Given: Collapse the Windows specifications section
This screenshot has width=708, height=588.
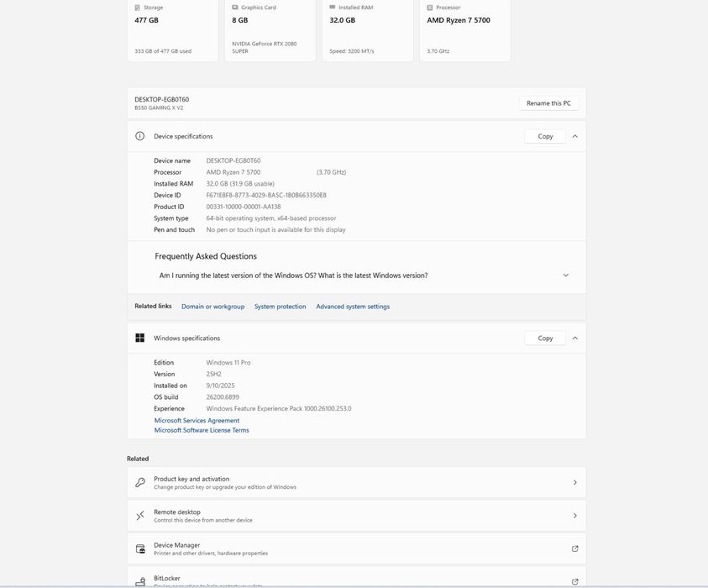Looking at the screenshot, I should (x=575, y=338).
